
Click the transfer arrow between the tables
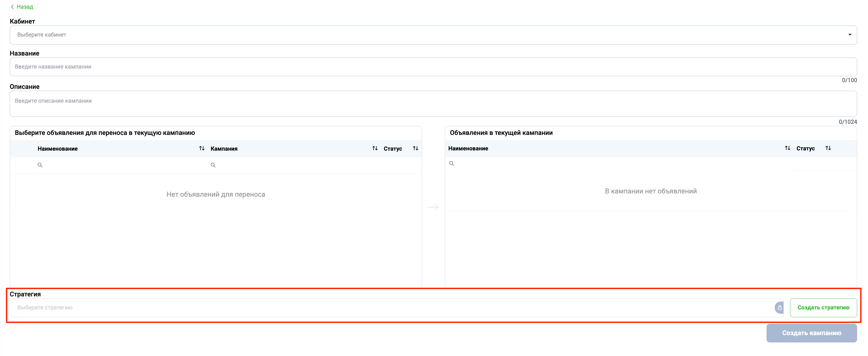(x=433, y=207)
